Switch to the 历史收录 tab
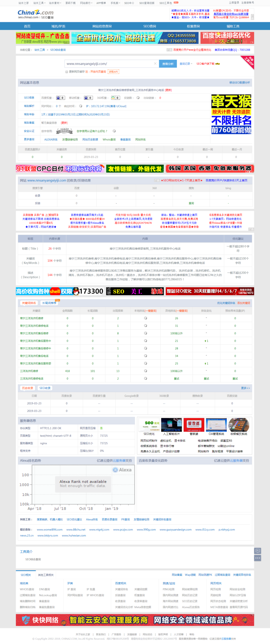 click(28, 388)
